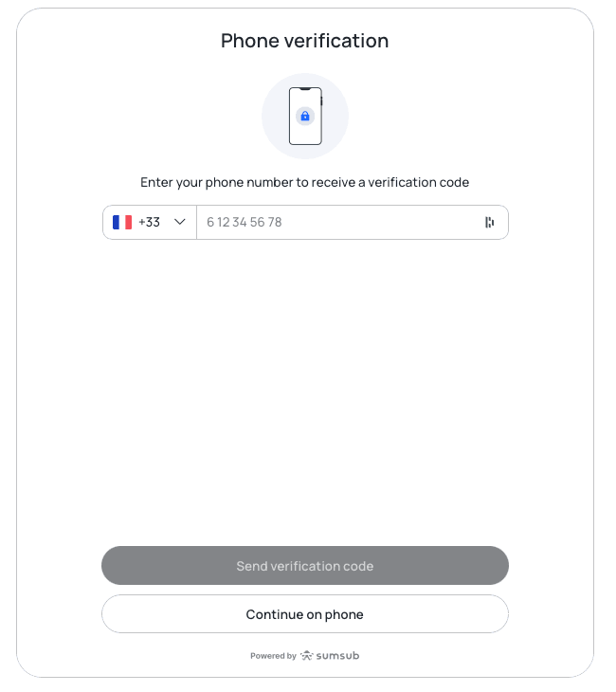The width and height of the screenshot is (616, 692).
Task: Focus the phone number input field
Action: point(341,222)
